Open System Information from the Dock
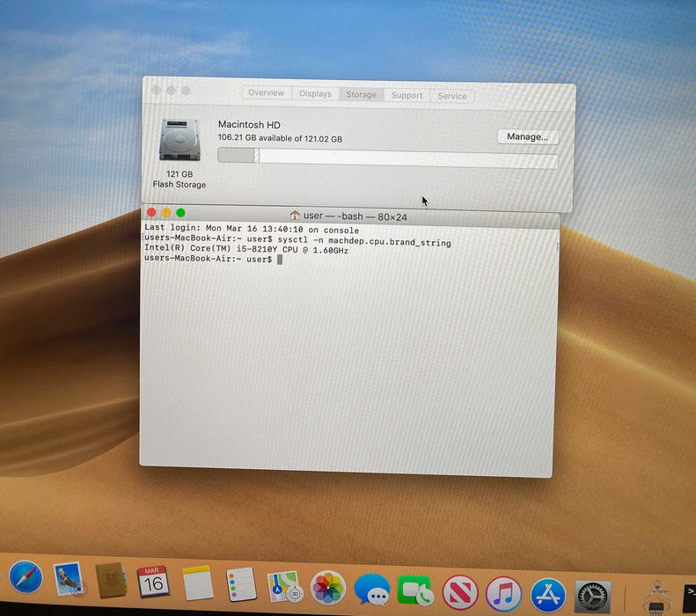The image size is (696, 616). (x=657, y=598)
